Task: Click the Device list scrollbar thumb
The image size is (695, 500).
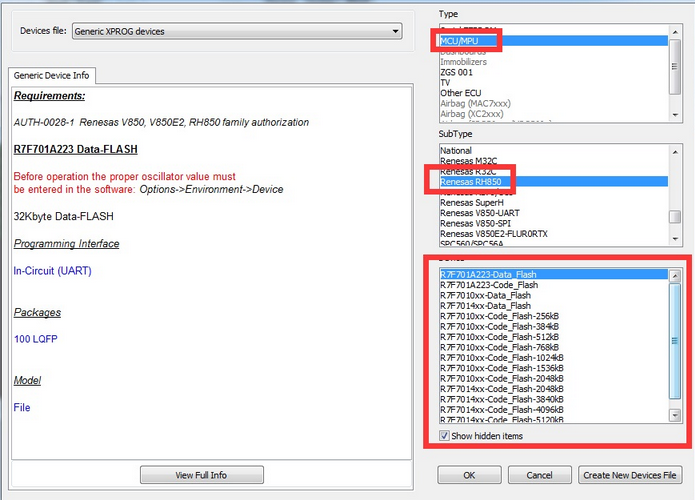Action: click(x=675, y=341)
